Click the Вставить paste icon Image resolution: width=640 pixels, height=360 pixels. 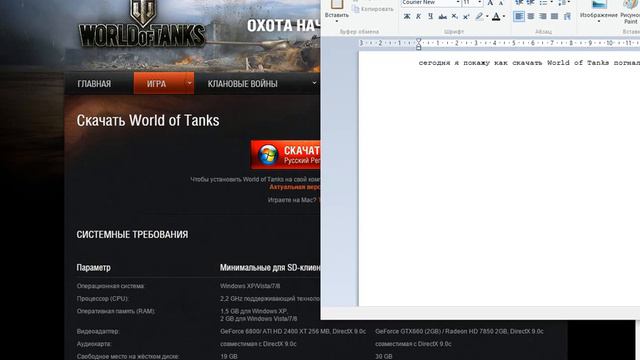337,4
